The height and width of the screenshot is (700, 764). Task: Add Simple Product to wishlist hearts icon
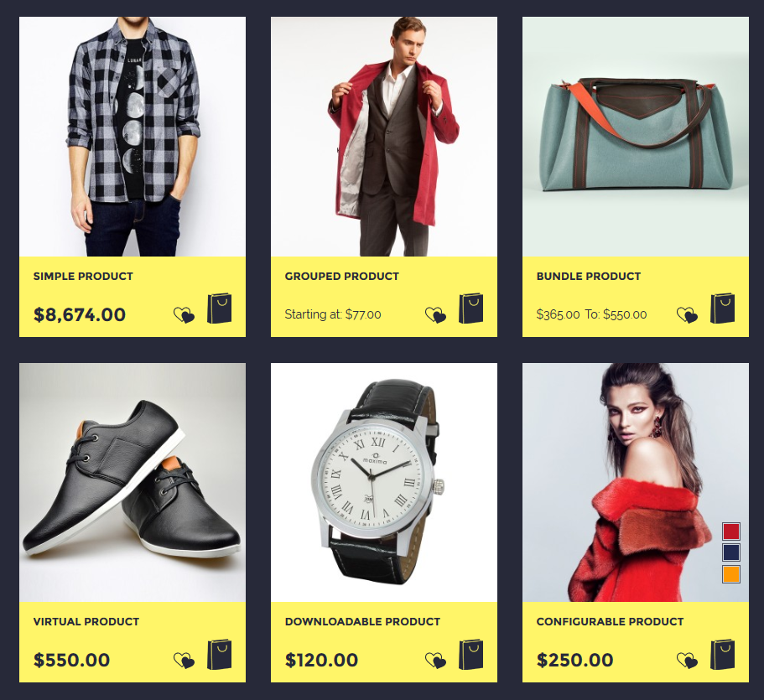185,315
